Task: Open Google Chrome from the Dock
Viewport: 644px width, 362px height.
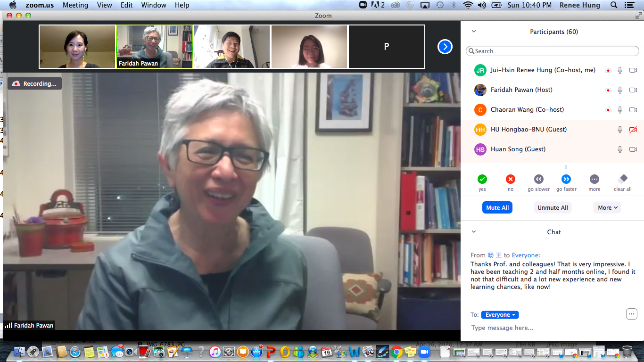Action: [x=396, y=352]
